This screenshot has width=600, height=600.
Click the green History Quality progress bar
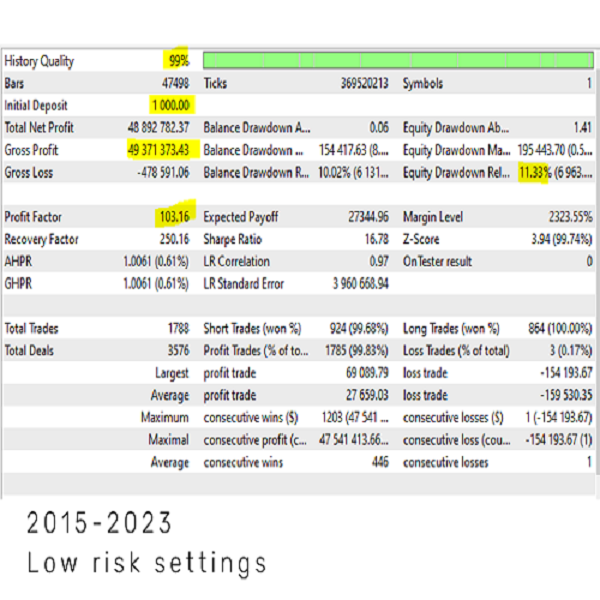coord(398,60)
